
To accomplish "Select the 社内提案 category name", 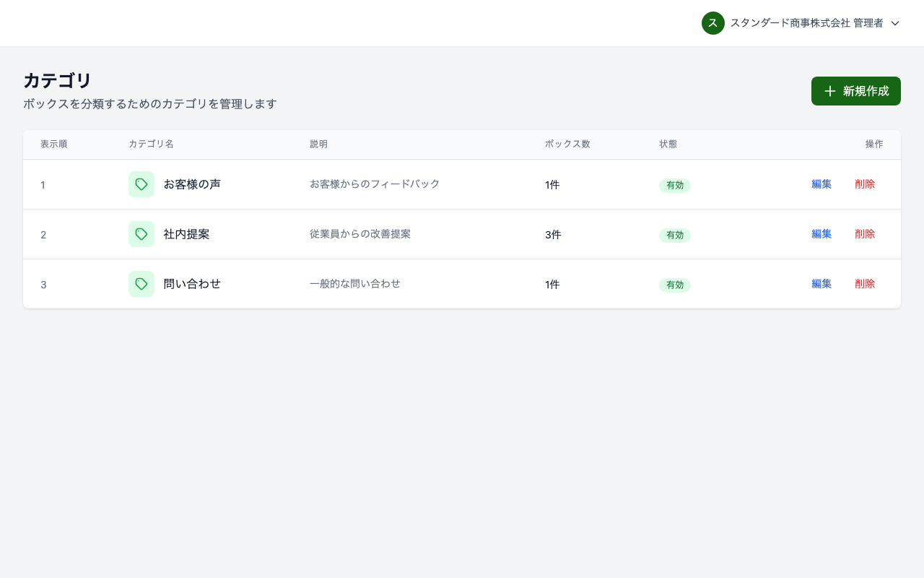I will pos(186,234).
